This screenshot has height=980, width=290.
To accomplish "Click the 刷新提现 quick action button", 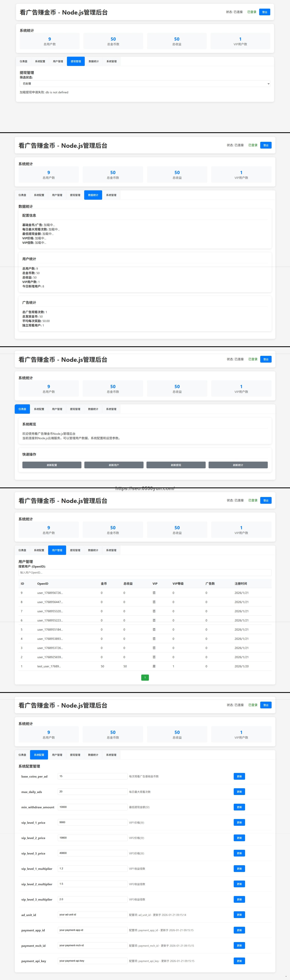I will click(x=176, y=465).
